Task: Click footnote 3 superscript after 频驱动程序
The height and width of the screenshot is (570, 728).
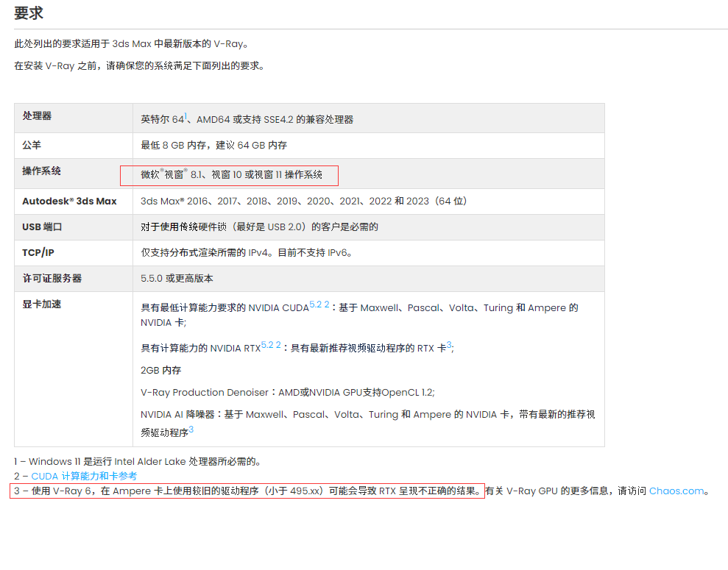Action: click(x=191, y=430)
